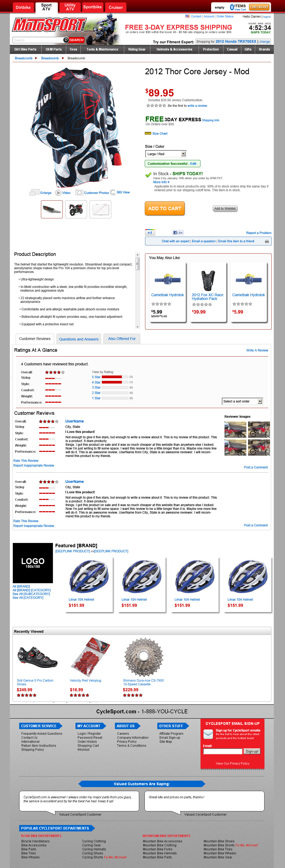The height and width of the screenshot is (868, 285).
Task: Click the Google +1 icon
Action: 150,233
